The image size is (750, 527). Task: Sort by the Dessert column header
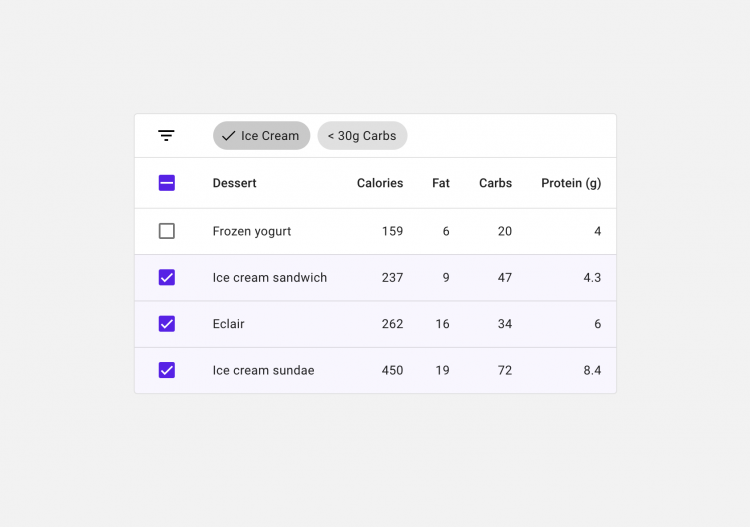[x=234, y=183]
